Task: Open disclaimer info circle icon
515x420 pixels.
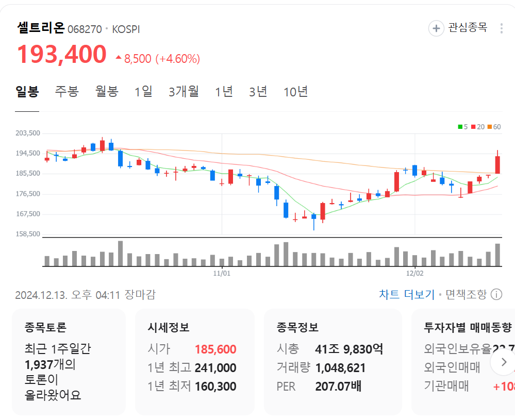Action: coord(496,295)
